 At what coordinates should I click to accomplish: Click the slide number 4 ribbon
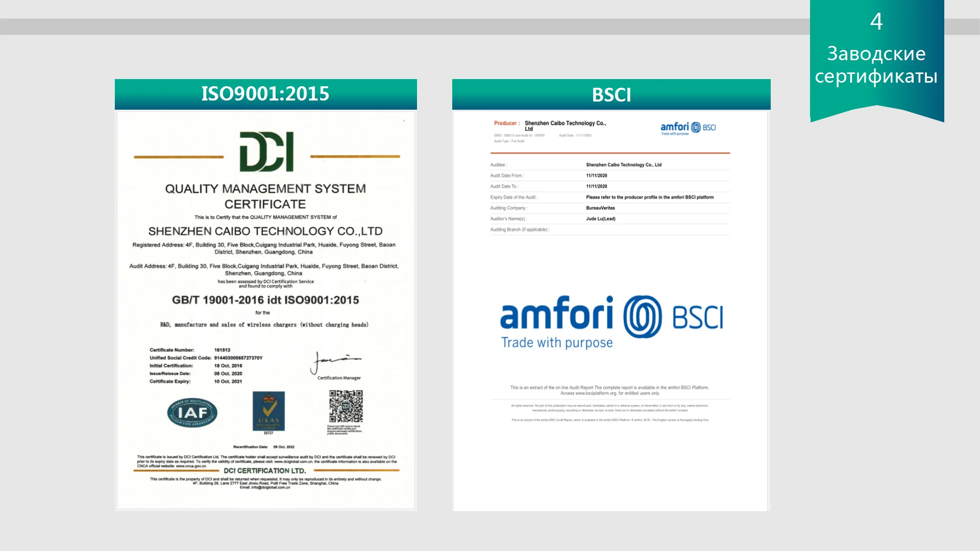(876, 21)
